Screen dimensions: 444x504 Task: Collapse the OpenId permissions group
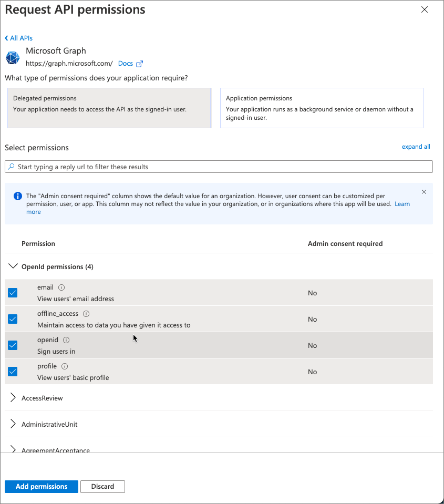pyautogui.click(x=13, y=266)
